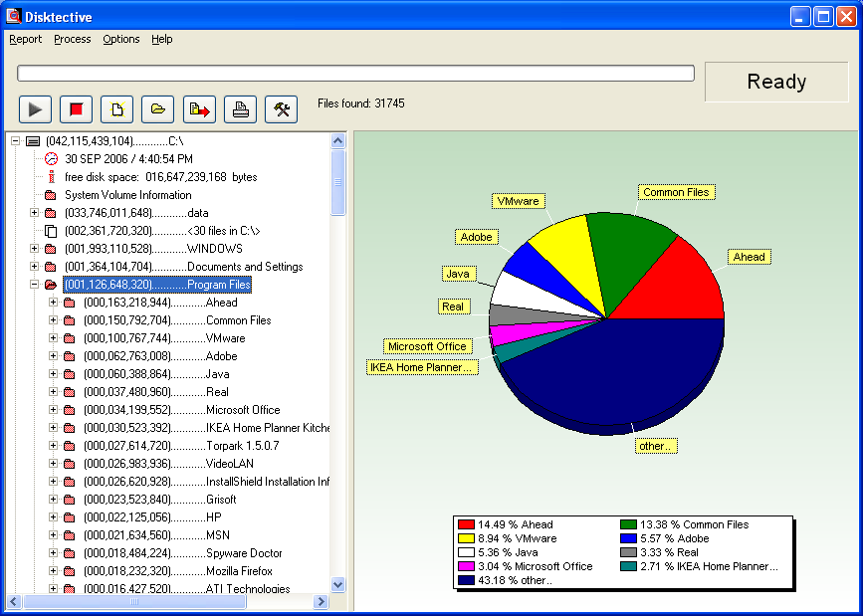
Task: Expand the Mozilla Firefox node
Action: click(54, 570)
